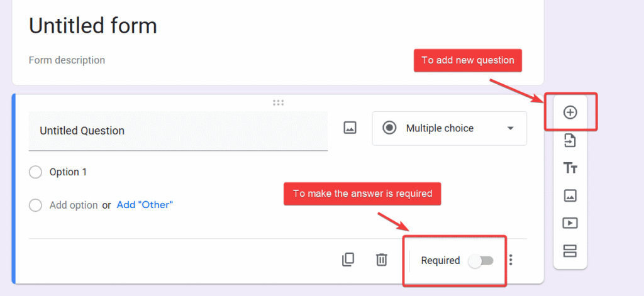644x296 pixels.
Task: Duplicate the current question
Action: click(348, 260)
